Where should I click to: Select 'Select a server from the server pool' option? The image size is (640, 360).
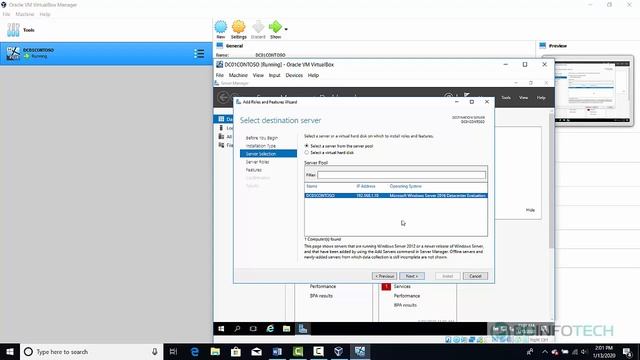tap(307, 146)
